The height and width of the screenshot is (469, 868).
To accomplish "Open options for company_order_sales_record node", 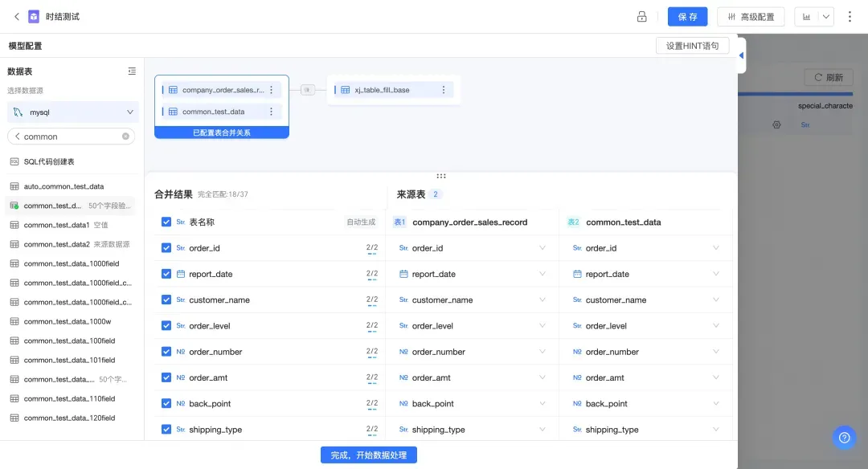I will click(x=271, y=90).
